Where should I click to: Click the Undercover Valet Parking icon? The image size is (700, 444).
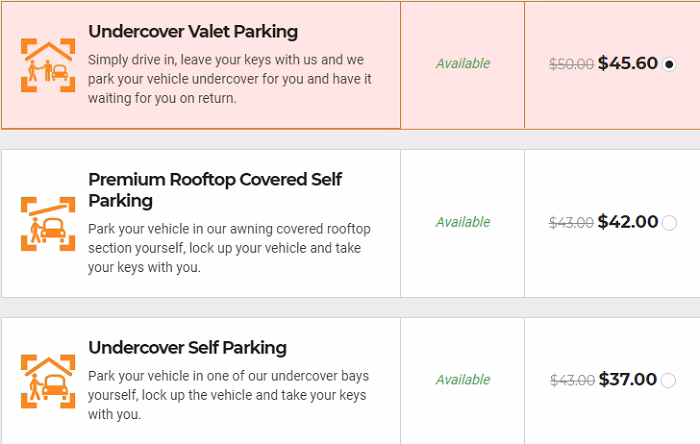tap(48, 64)
